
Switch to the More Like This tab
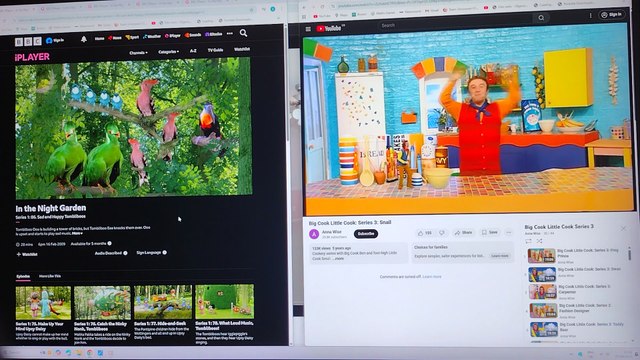pyautogui.click(x=50, y=276)
